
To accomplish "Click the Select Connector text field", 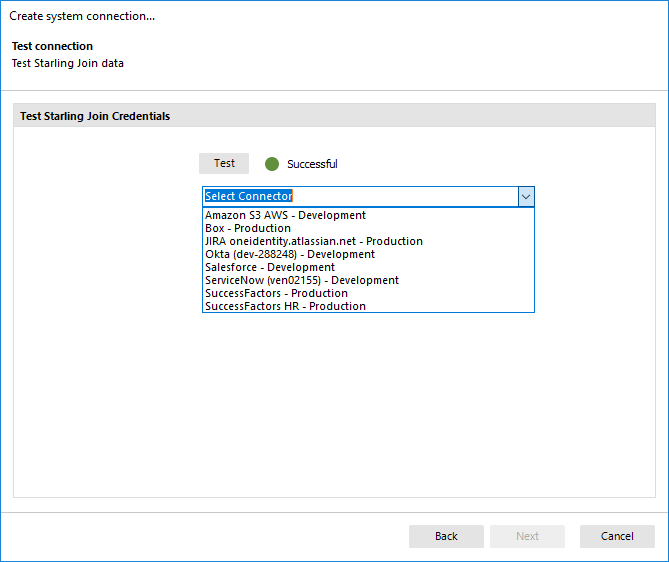I will [x=359, y=196].
